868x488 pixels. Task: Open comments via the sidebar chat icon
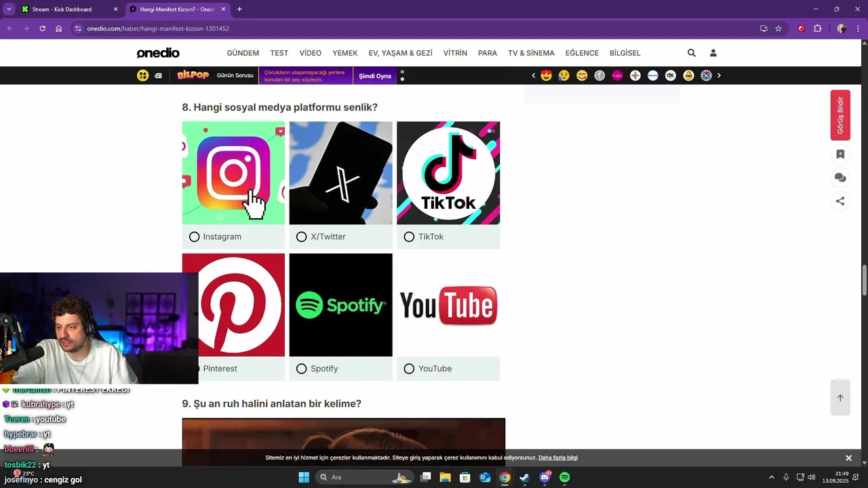(840, 178)
